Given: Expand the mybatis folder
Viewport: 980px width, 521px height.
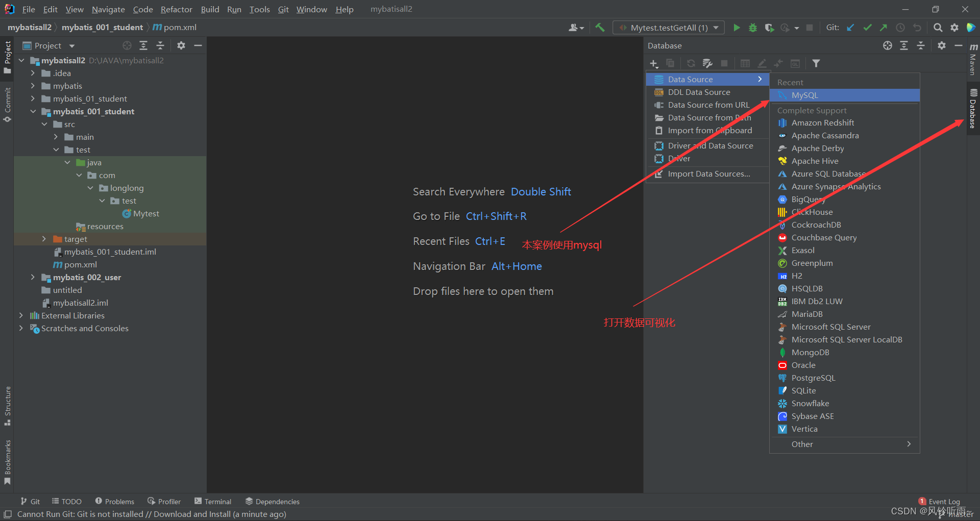Looking at the screenshot, I should (x=33, y=86).
